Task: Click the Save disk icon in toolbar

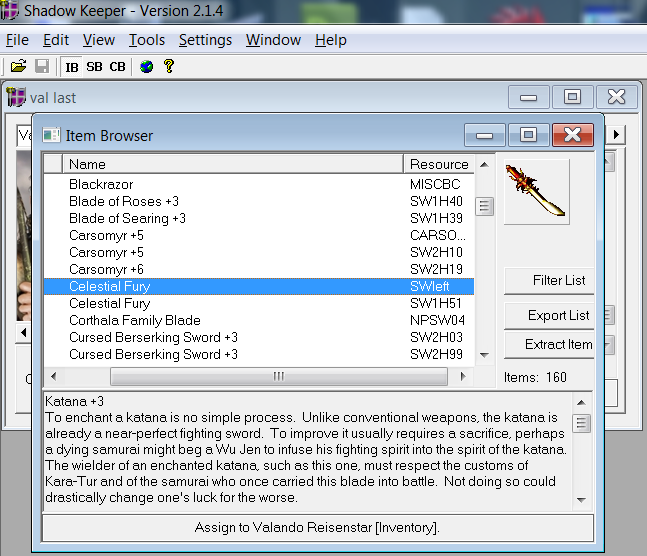Action: click(42, 67)
